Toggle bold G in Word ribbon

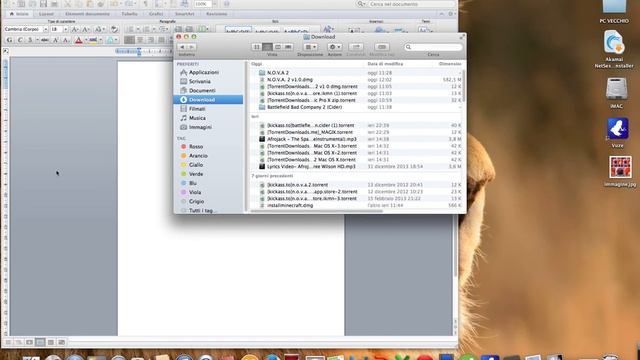click(9, 40)
